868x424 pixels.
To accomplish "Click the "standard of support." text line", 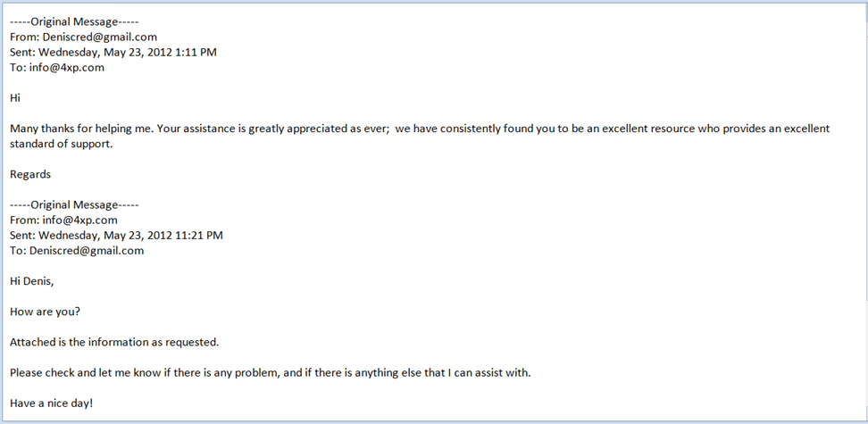I will coord(62,144).
